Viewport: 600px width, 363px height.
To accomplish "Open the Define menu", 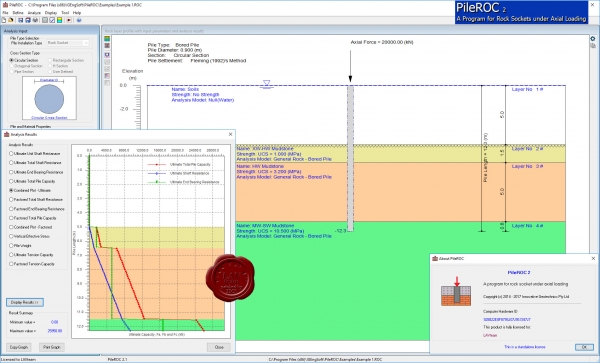I will [18, 13].
